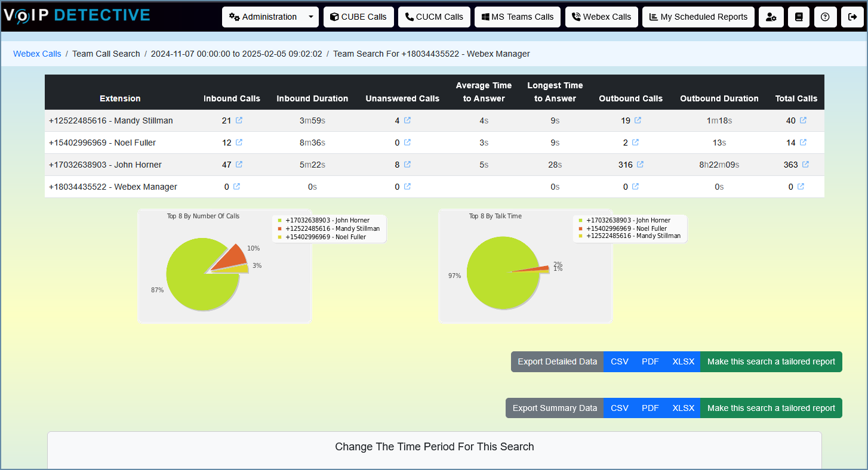Viewport: 868px width, 470px height.
Task: Open Mandy Stillman inbound calls link icon
Action: (239, 120)
